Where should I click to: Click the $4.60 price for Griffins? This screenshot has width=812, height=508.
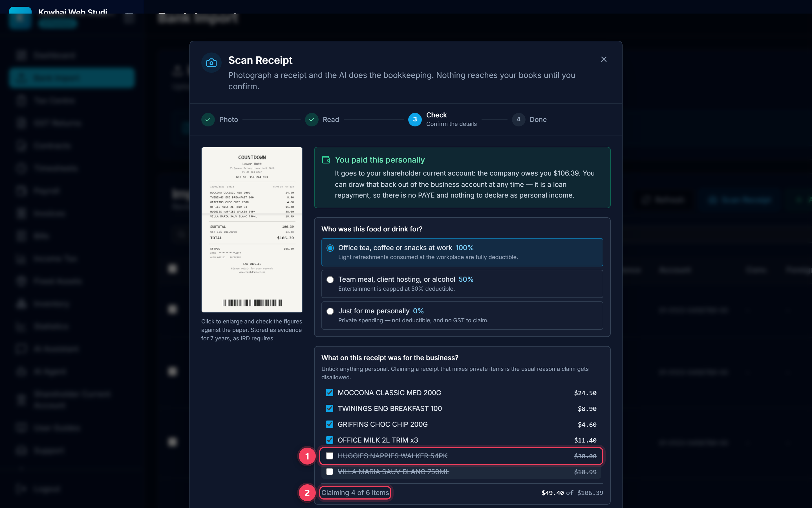(x=587, y=425)
